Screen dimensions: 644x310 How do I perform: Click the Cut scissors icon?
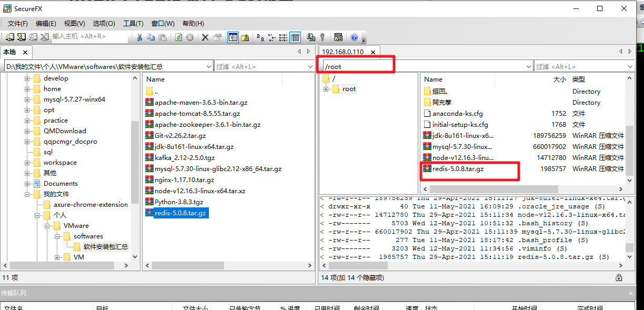click(139, 37)
